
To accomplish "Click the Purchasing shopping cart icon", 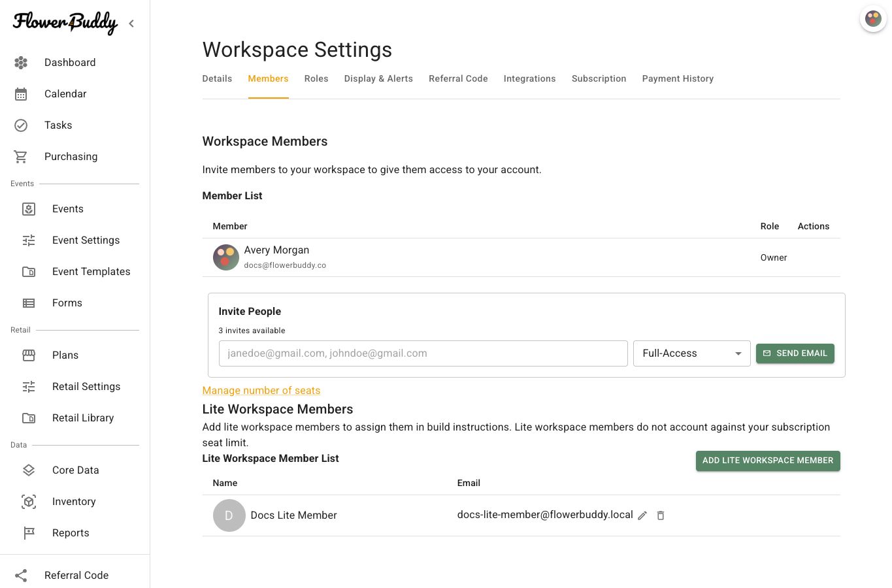I will coord(21,157).
